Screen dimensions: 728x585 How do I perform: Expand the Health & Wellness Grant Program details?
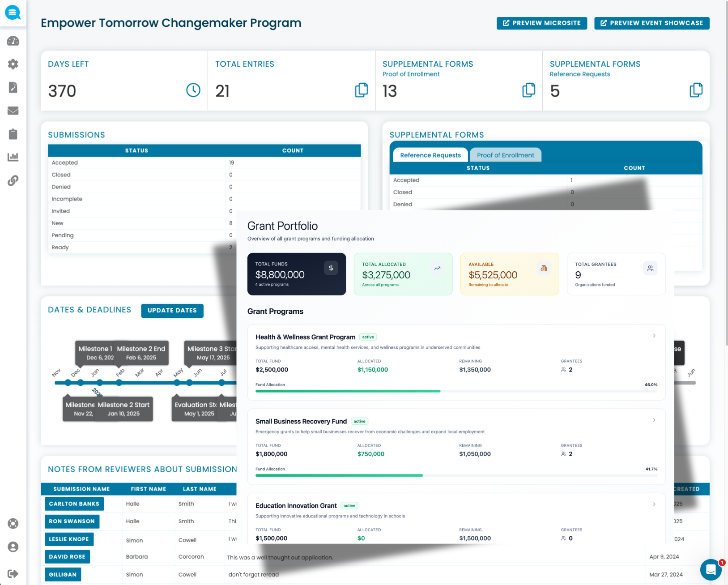click(654, 335)
